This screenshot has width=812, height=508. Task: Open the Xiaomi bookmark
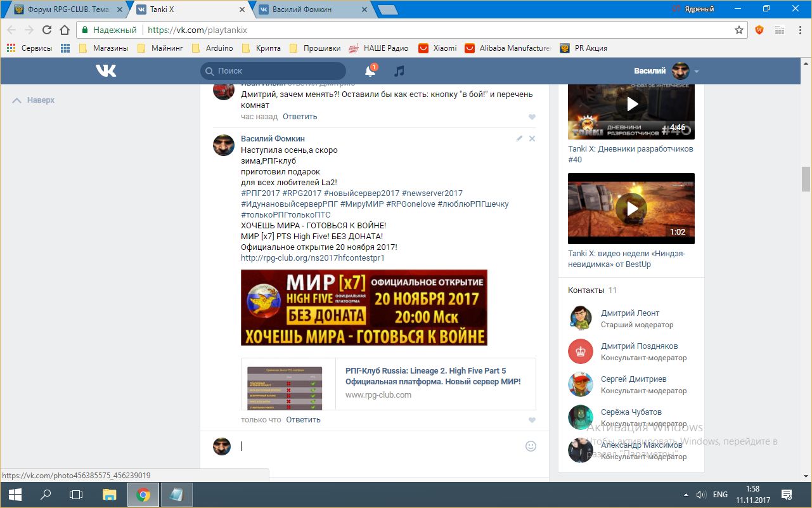(437, 48)
